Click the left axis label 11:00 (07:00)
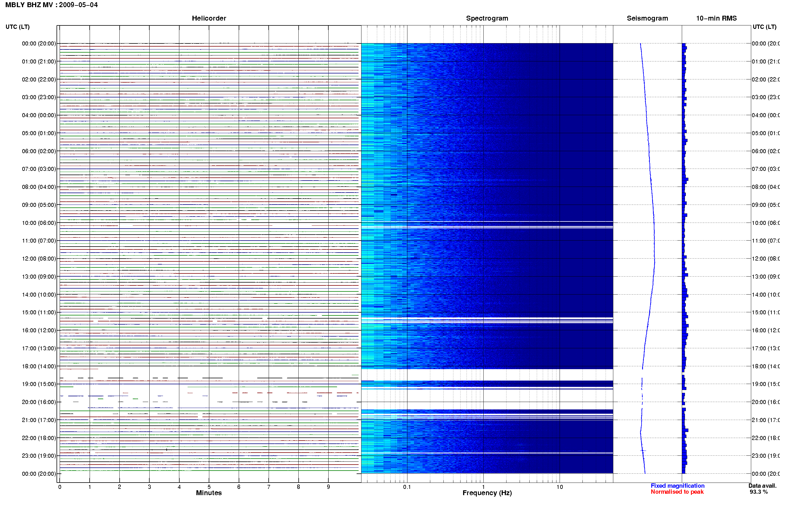The height and width of the screenshot is (508, 812). (x=39, y=241)
